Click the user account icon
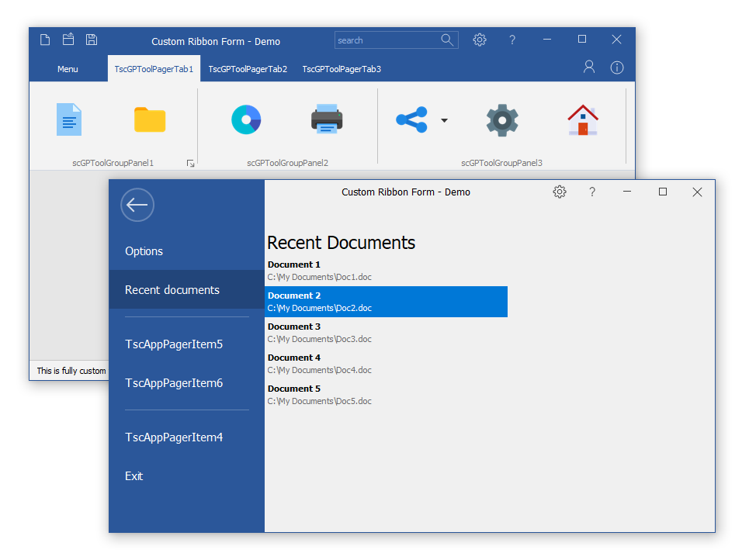Viewport: 749px width, 560px height. coord(589,67)
